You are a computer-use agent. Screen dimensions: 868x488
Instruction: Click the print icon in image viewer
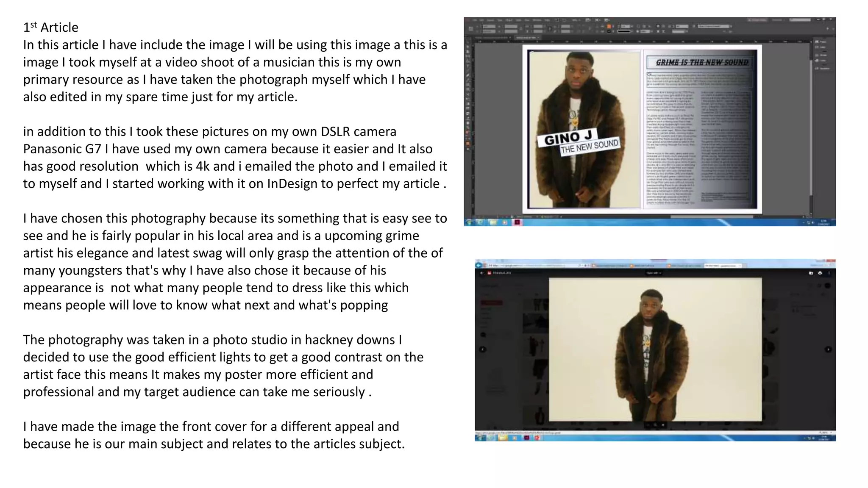(820, 273)
